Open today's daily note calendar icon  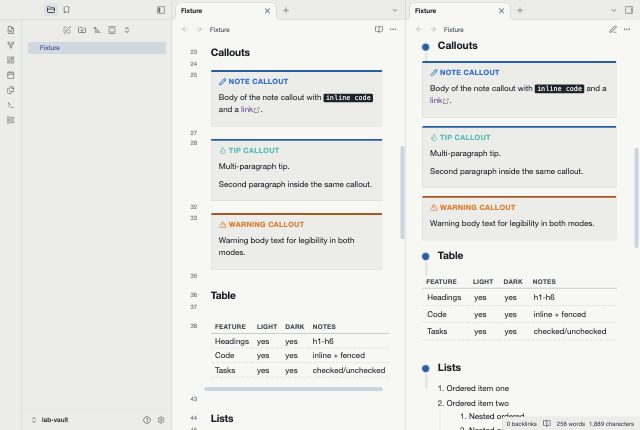coord(11,75)
